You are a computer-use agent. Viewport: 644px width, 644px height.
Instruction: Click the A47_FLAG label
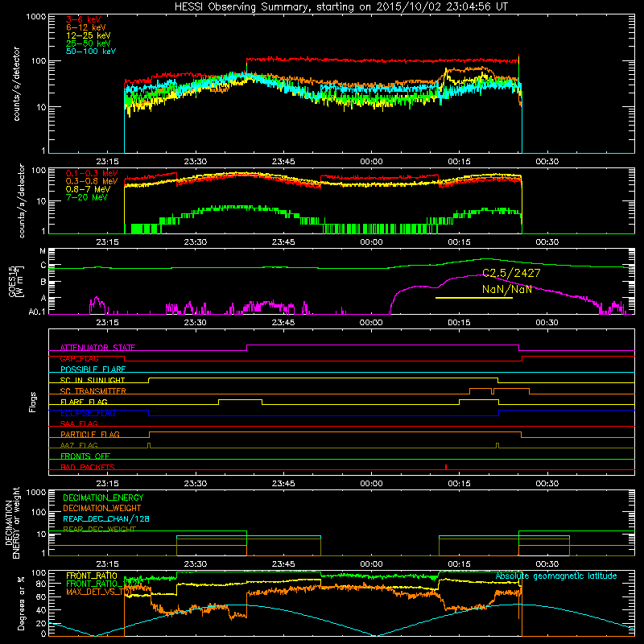(x=79, y=446)
